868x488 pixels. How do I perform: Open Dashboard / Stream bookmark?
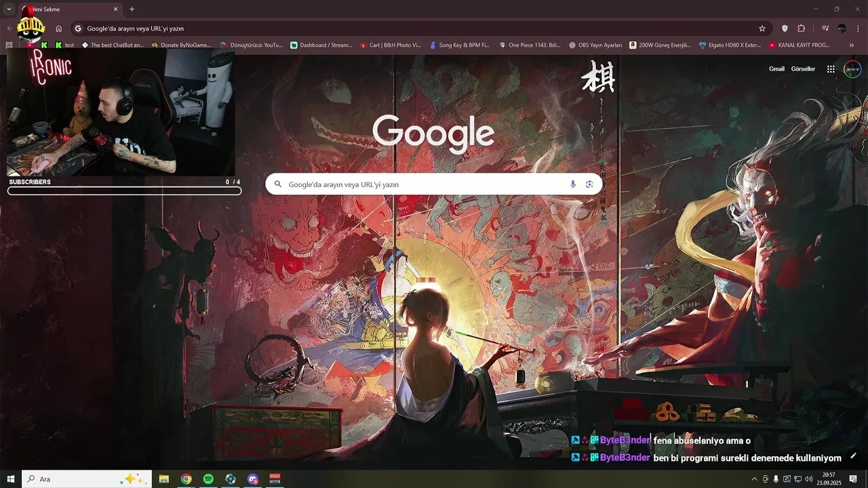[321, 45]
